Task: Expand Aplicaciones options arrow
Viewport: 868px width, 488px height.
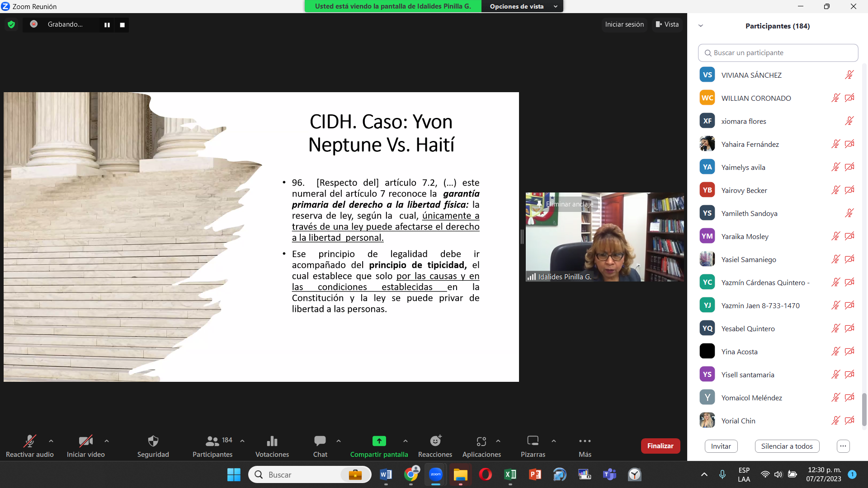Action: tap(498, 441)
